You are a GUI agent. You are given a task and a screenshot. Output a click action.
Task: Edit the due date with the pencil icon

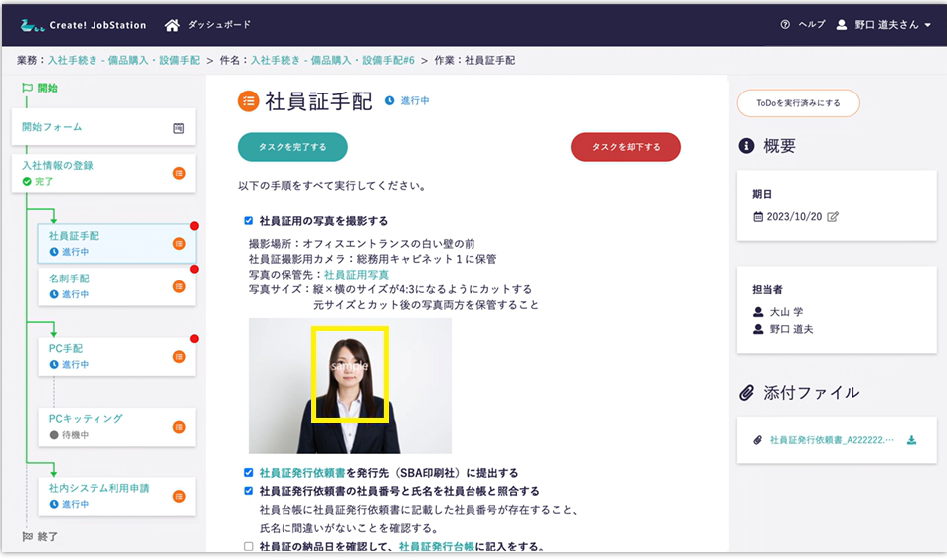point(833,216)
